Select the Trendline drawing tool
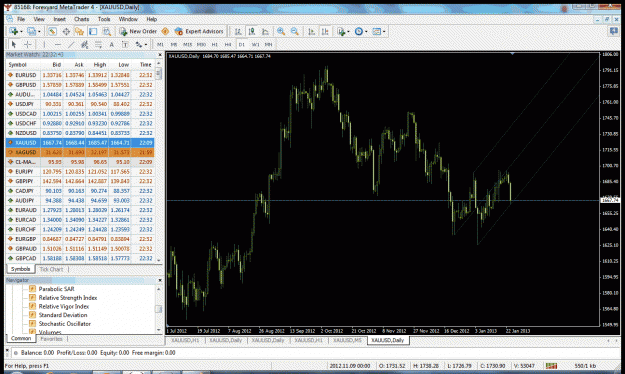 pos(71,44)
